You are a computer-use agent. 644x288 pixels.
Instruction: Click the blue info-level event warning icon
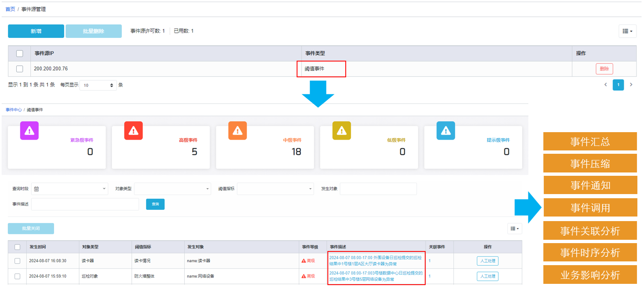click(446, 130)
